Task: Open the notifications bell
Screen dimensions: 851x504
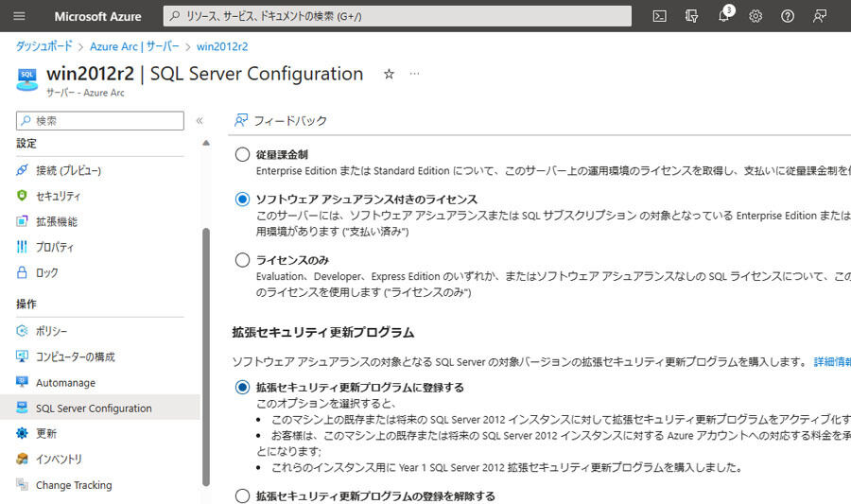Action: point(723,16)
